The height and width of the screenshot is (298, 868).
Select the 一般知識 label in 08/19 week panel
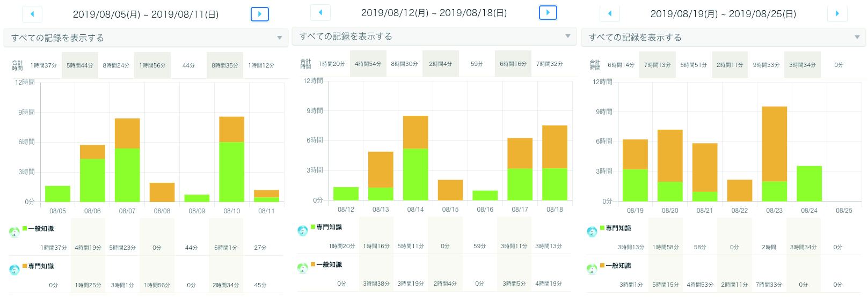click(x=618, y=266)
